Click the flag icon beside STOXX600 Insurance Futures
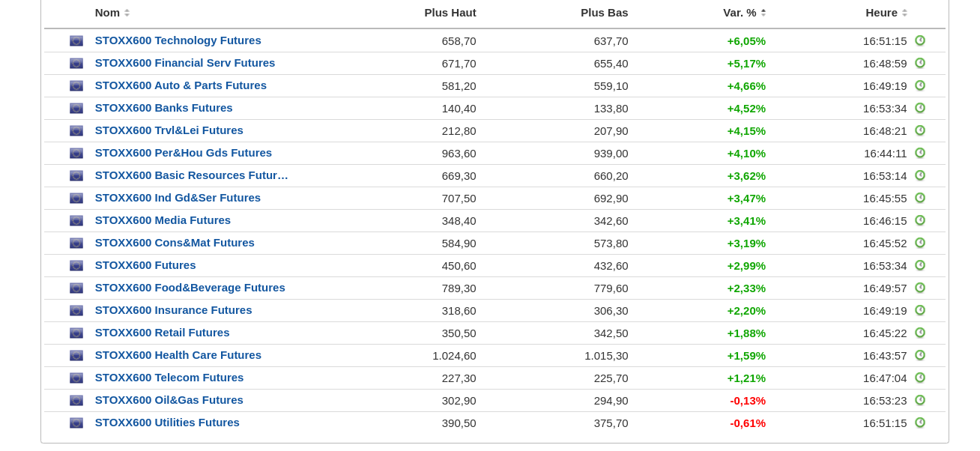Viewport: 980px width, 451px height. [76, 311]
